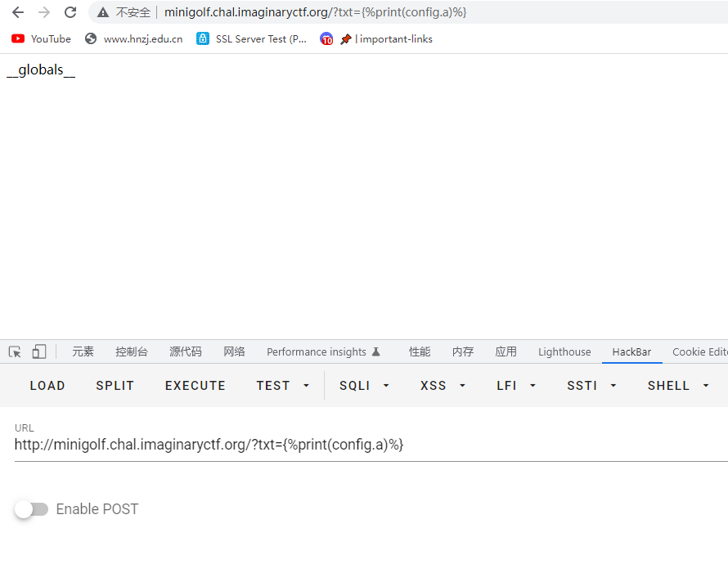Image resolution: width=728 pixels, height=564 pixels.
Task: Expand the SHELL dropdown in HackBar
Action: click(677, 385)
